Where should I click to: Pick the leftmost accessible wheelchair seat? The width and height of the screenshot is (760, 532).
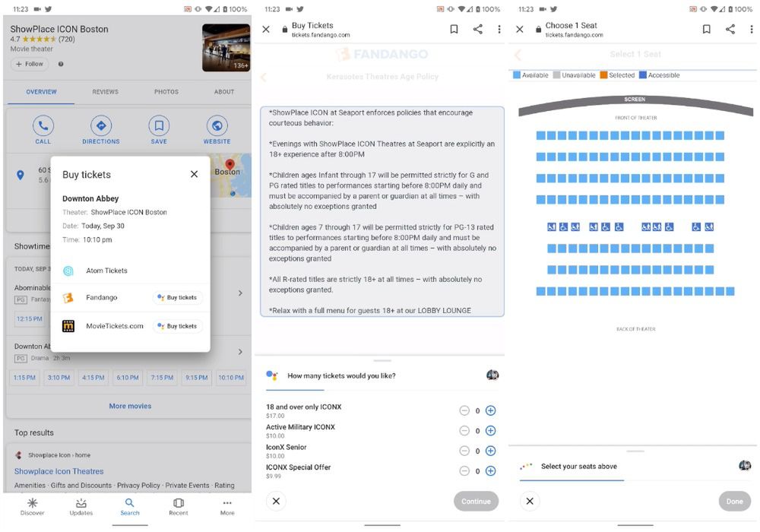552,226
